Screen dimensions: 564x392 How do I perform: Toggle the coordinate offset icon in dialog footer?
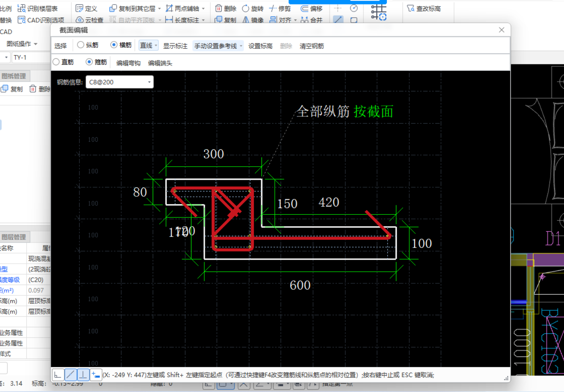tap(95, 375)
